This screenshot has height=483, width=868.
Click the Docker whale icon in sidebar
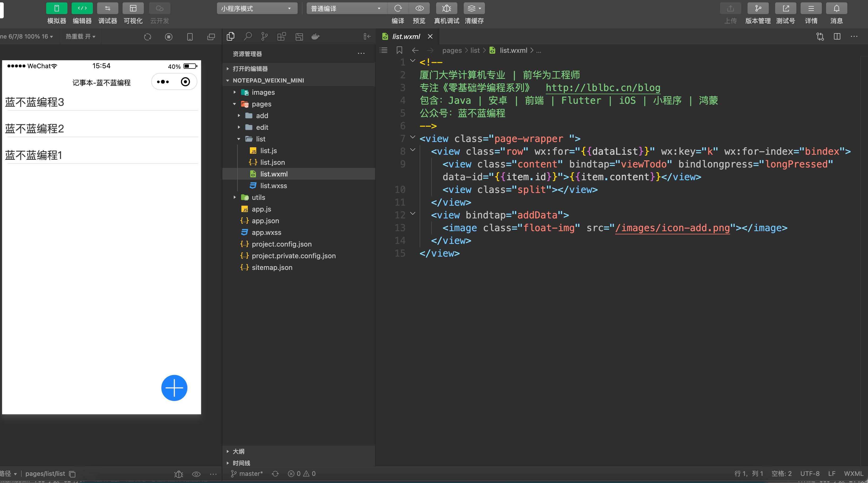coord(315,36)
